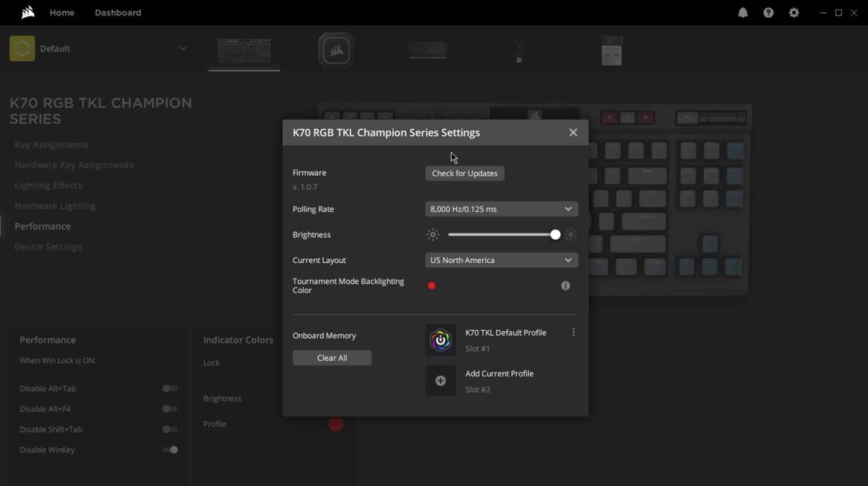This screenshot has height=486, width=868.
Task: Close the K70 settings dialog
Action: 573,132
